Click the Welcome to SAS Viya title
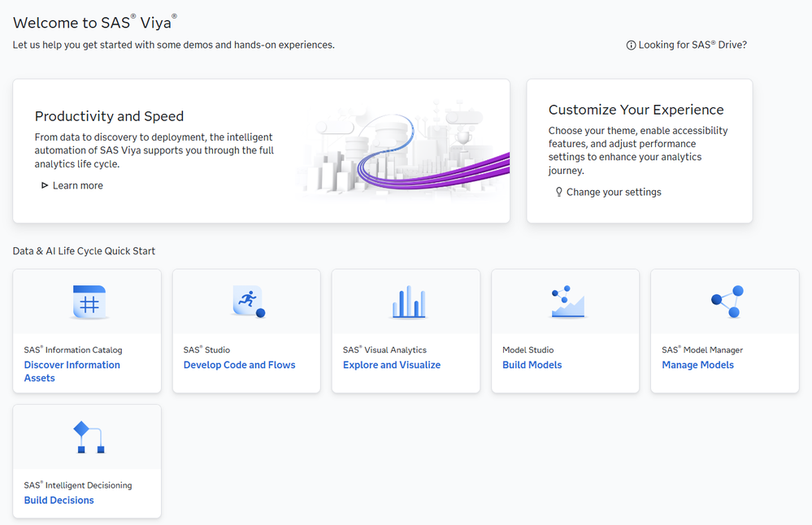Viewport: 812px width, 525px height. point(95,22)
